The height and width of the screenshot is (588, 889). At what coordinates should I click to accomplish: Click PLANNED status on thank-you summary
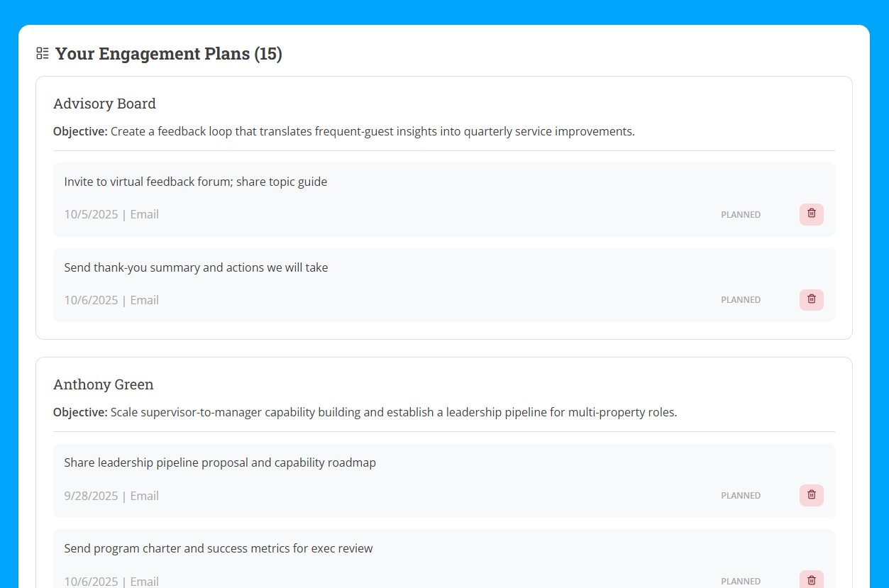click(x=741, y=300)
